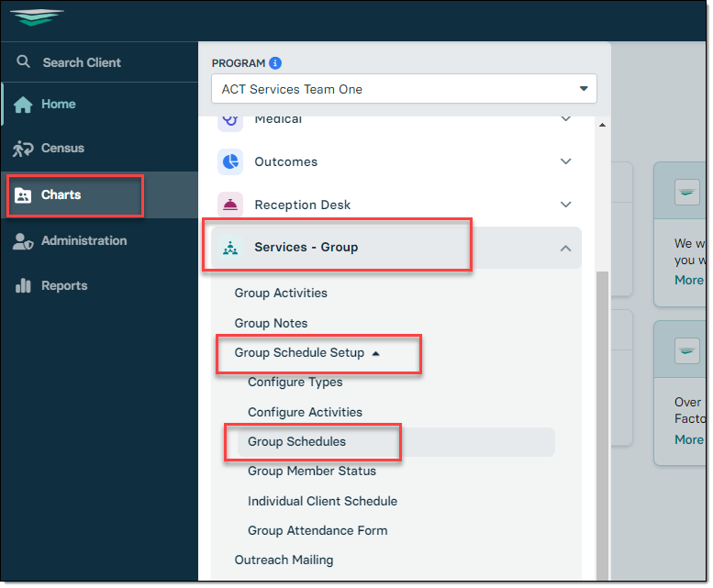Click the Home house icon
Screen dimensions: 713x588
pos(23,104)
